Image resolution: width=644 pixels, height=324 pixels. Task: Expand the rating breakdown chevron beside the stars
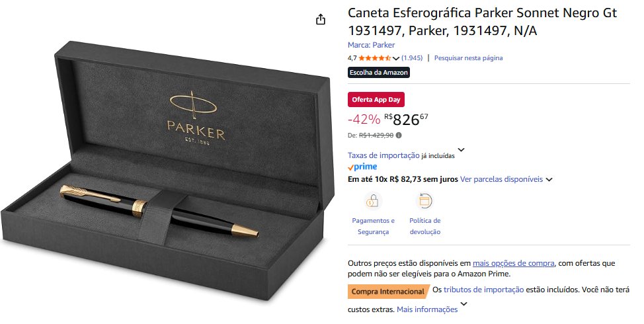pos(396,58)
